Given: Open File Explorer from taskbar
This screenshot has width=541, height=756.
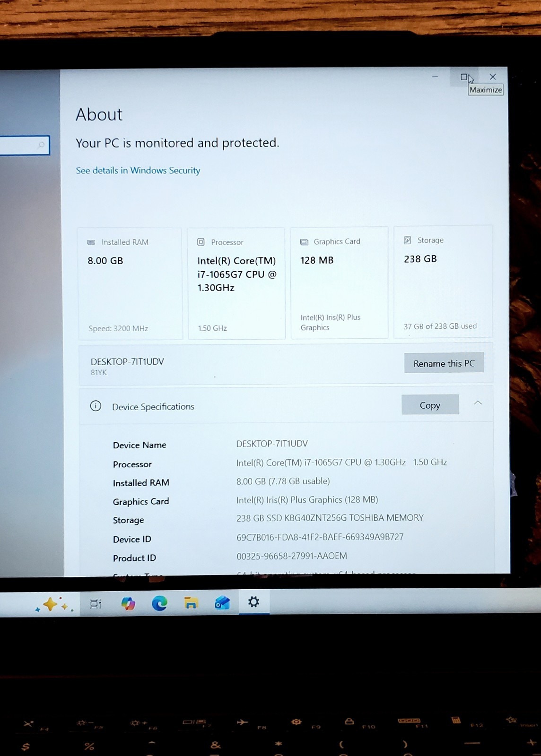Looking at the screenshot, I should (191, 603).
